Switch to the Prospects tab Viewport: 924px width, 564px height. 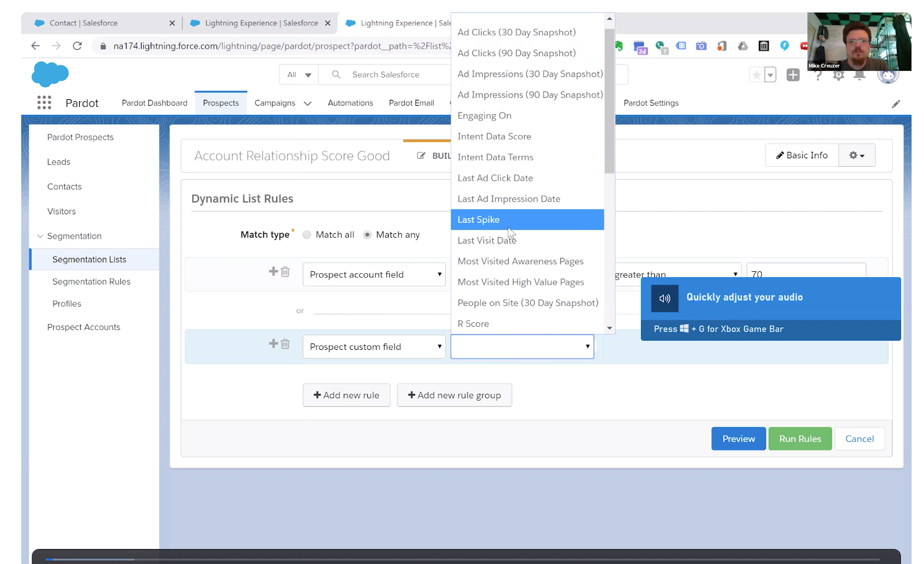(221, 103)
